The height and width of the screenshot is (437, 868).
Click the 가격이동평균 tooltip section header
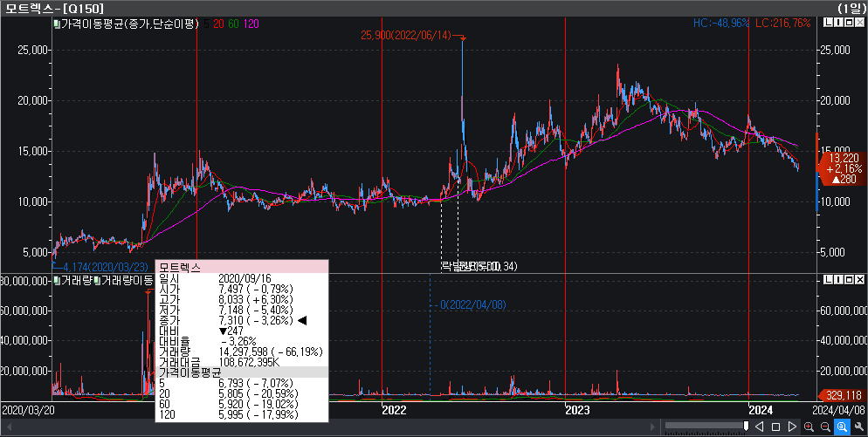pyautogui.click(x=242, y=372)
